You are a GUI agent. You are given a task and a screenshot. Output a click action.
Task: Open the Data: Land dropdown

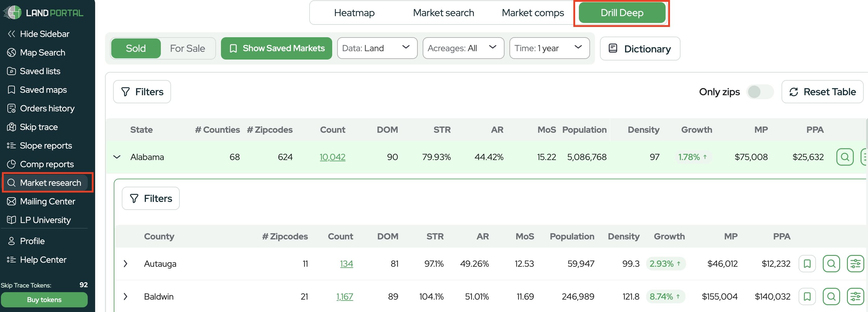pyautogui.click(x=377, y=48)
